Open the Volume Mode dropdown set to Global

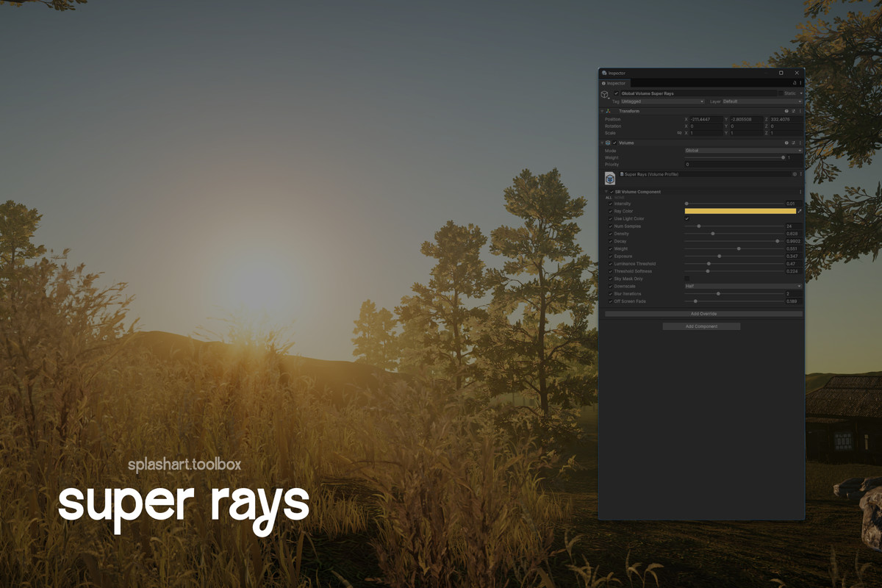coord(744,151)
